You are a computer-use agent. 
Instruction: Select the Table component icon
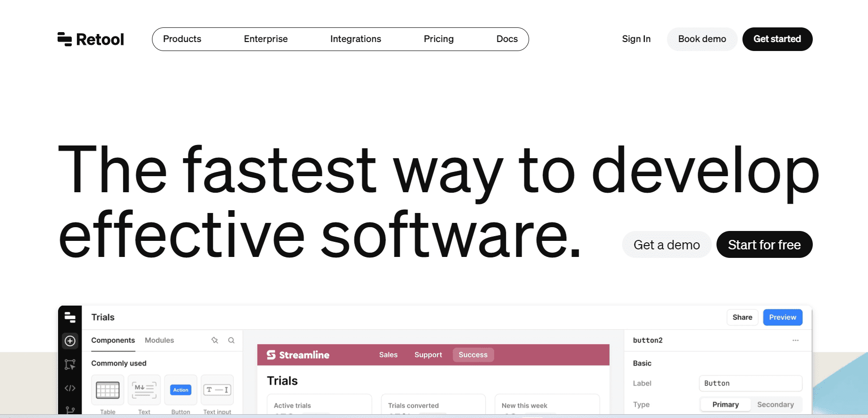tap(108, 390)
